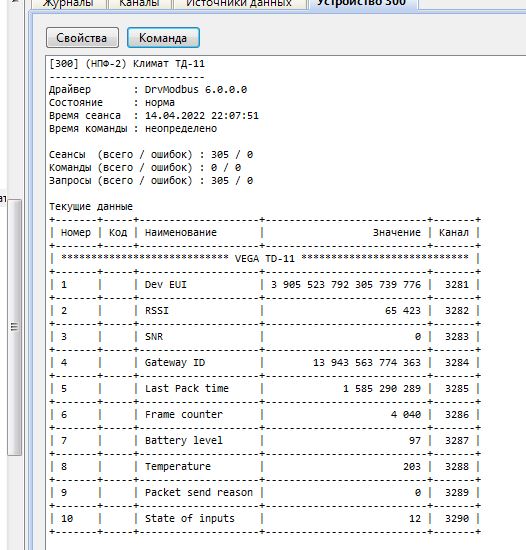Image resolution: width=526 pixels, height=550 pixels.
Task: Switch to the Каналы tab
Action: tap(139, 4)
